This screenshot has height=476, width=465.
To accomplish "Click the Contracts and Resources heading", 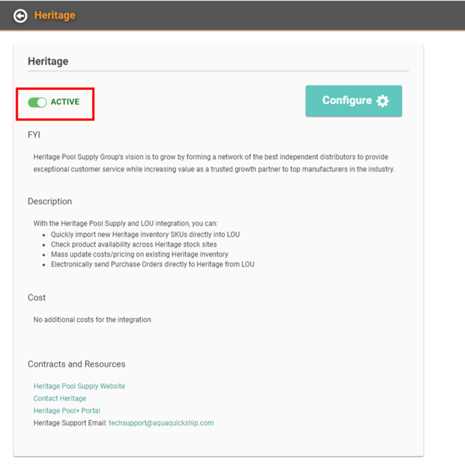I will point(76,364).
